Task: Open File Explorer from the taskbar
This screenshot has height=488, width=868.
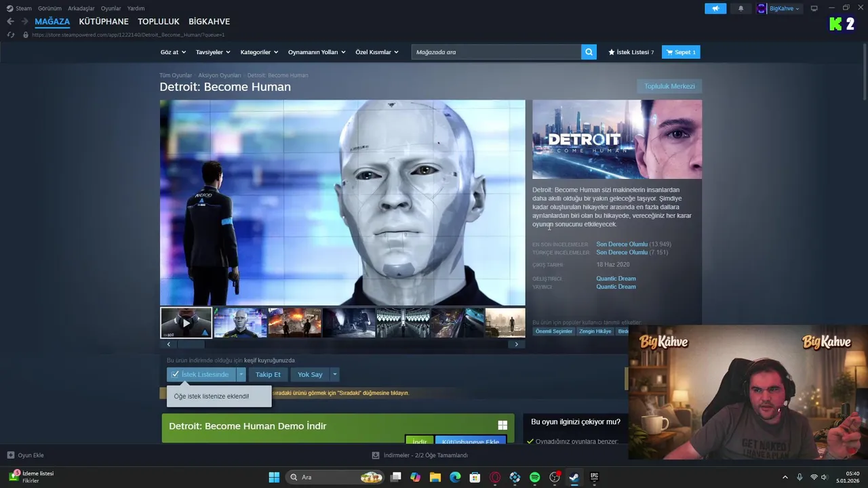Action: (435, 477)
